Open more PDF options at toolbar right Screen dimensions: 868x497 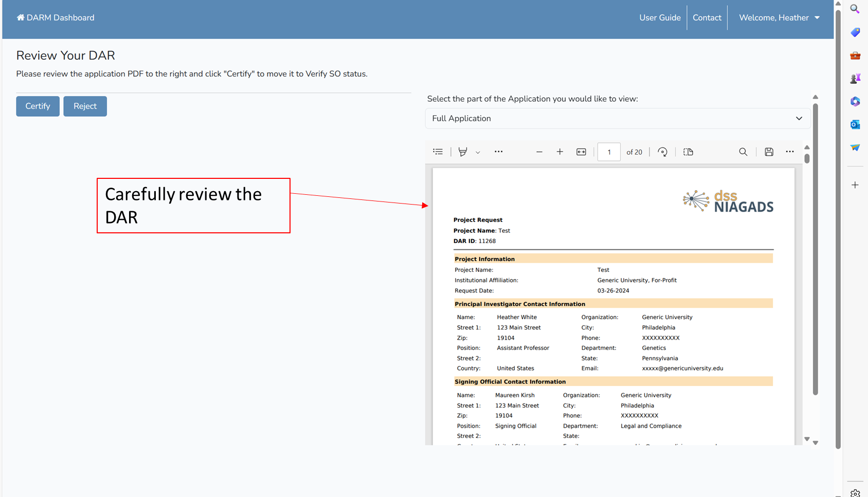click(790, 152)
